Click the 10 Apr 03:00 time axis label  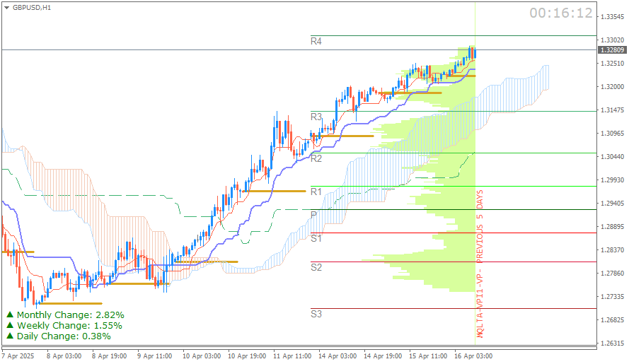[x=202, y=356]
